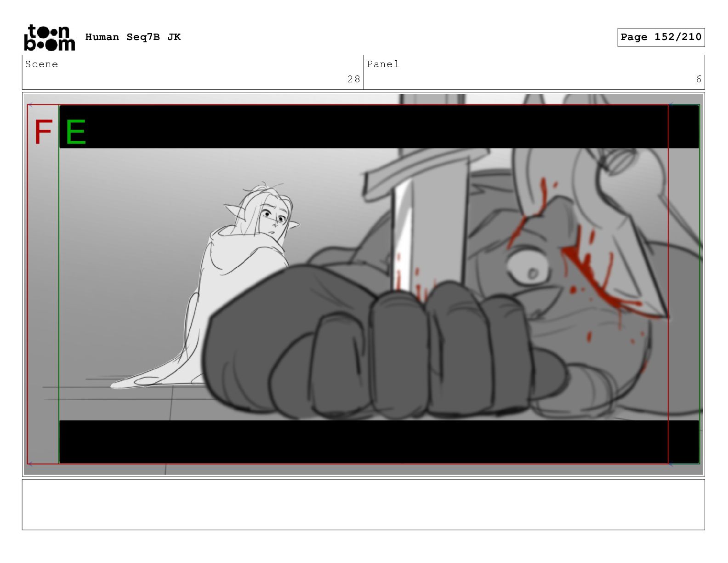The height and width of the screenshot is (563, 728).
Task: Select panel number 6
Action: pos(699,79)
